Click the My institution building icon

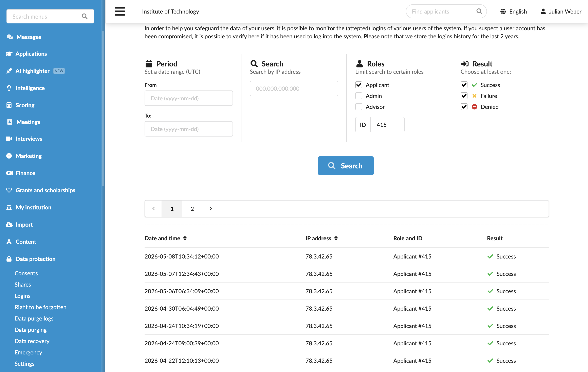(x=9, y=207)
